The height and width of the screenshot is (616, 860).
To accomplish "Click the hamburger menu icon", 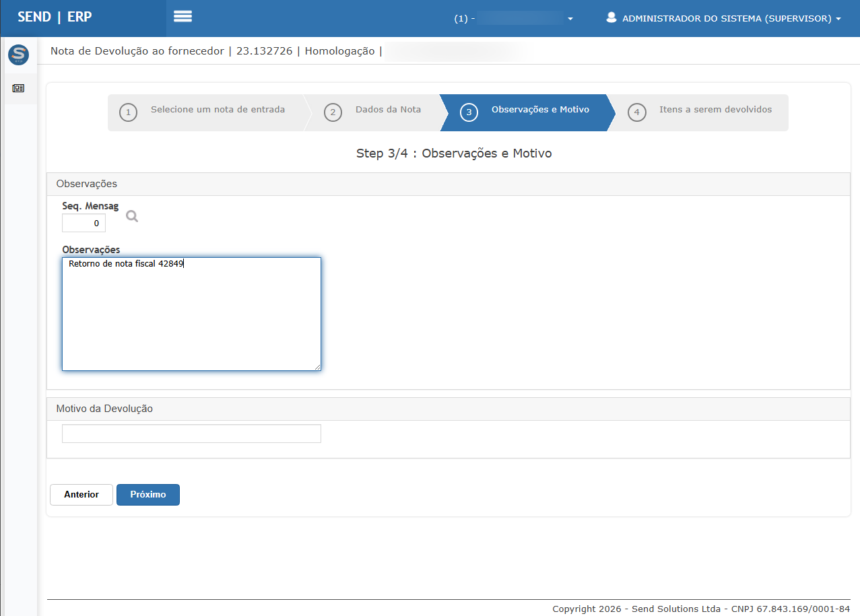I will (183, 17).
